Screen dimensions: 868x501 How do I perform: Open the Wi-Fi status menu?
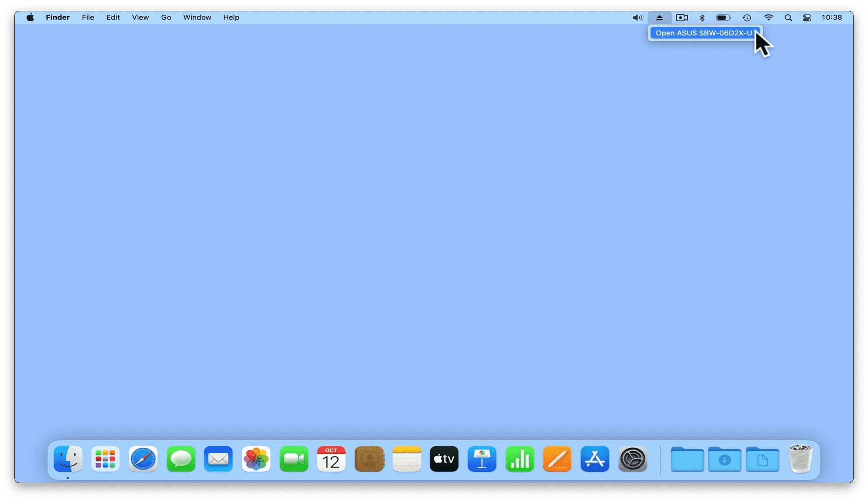768,17
